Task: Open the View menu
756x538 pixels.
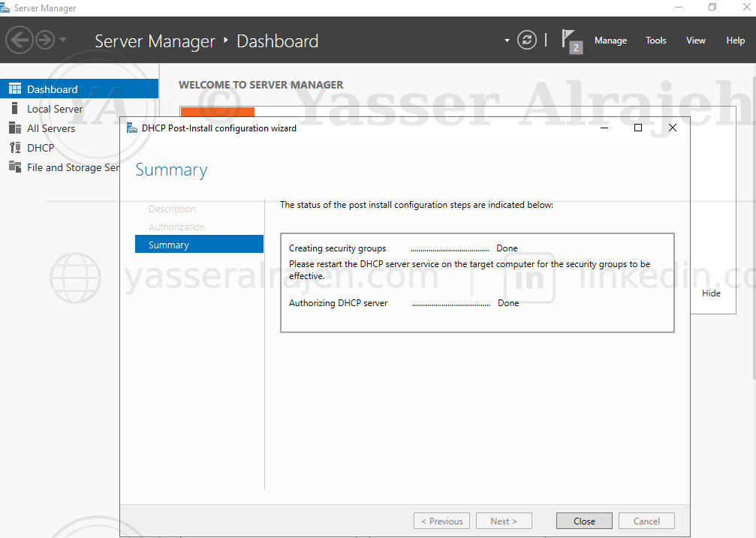Action: tap(695, 41)
